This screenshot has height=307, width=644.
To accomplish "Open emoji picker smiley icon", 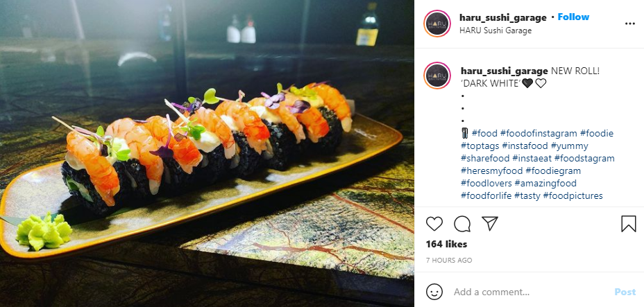I will tap(434, 292).
